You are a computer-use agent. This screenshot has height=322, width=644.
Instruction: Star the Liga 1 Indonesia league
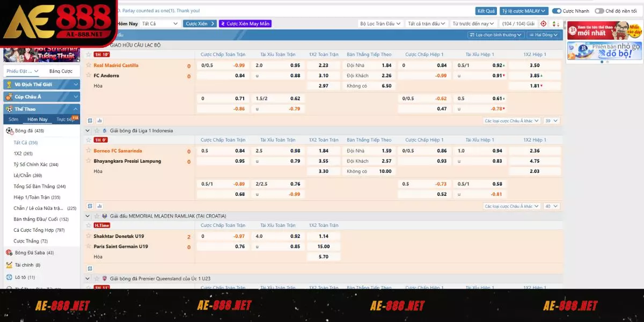coord(97,130)
